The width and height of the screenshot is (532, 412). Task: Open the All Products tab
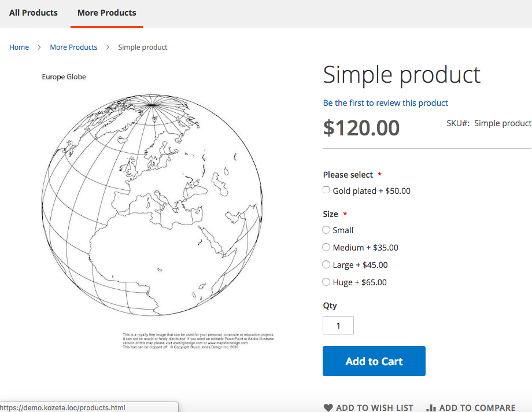[34, 13]
